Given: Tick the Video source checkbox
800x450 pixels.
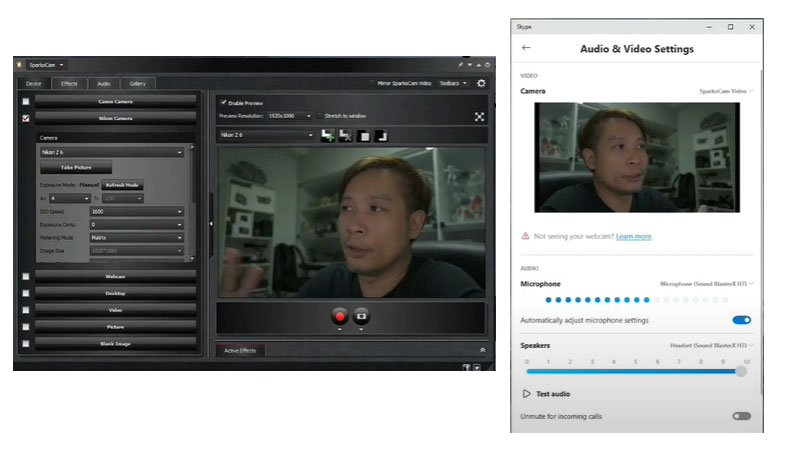Looking at the screenshot, I should 26,310.
